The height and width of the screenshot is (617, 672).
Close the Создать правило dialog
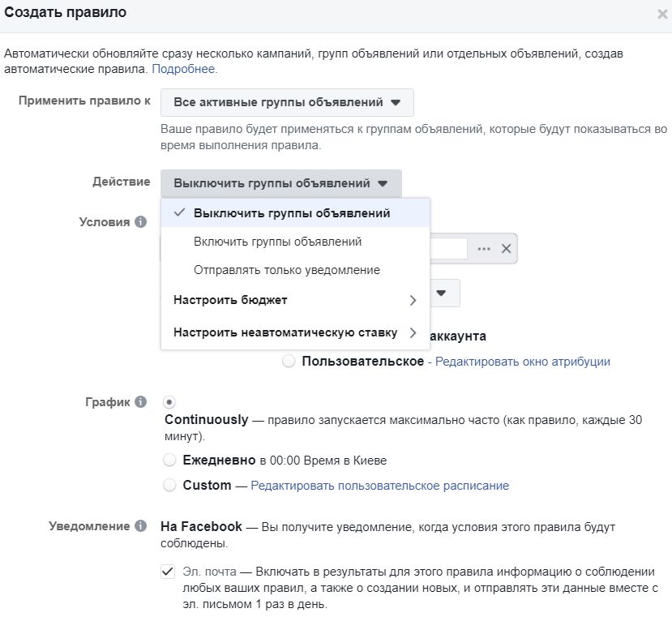(x=661, y=13)
